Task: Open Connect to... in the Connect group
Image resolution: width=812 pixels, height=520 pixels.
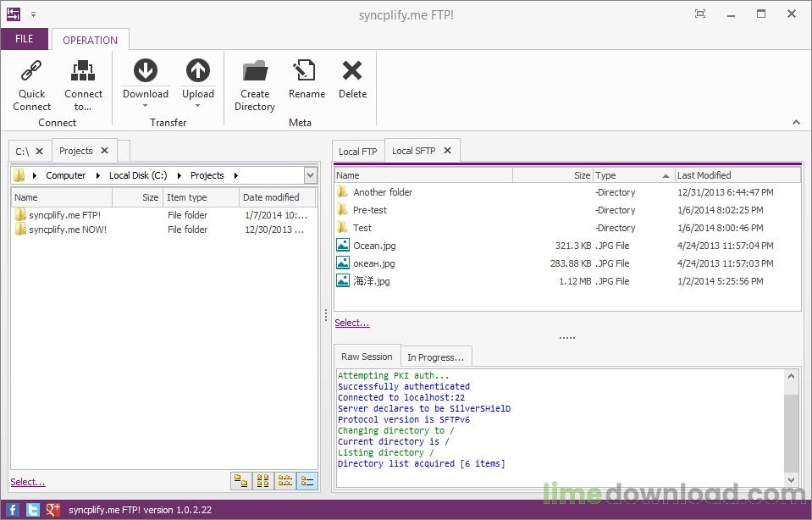Action: point(83,85)
